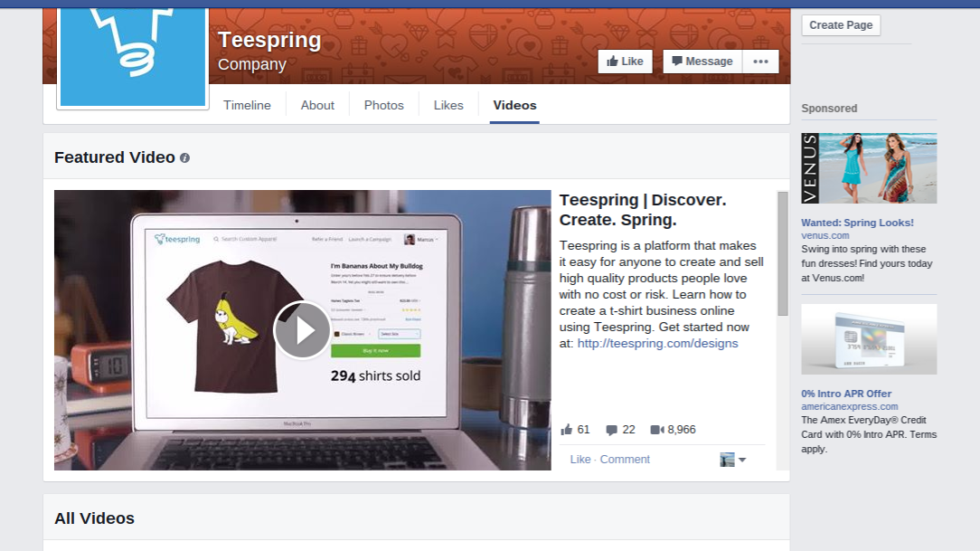Open the Venus spring dresses ad image
Viewport: 980px width, 551px height.
(x=869, y=168)
